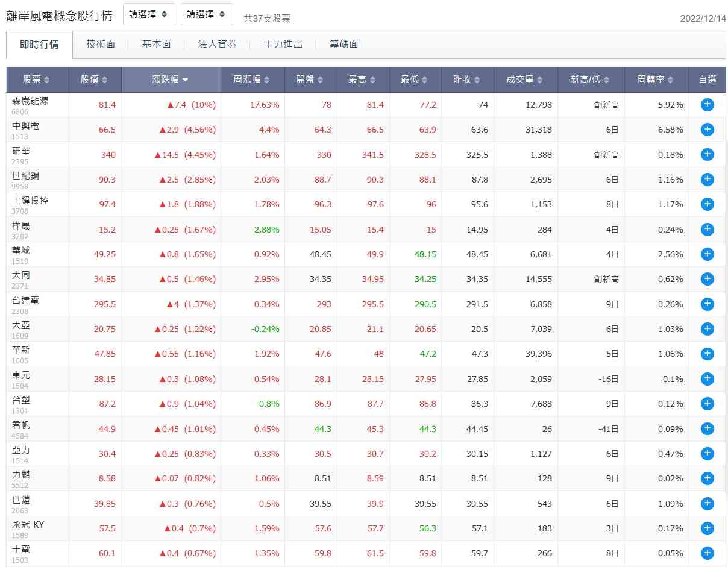
Task: Click 大同 volume value 14,555
Action: [539, 279]
